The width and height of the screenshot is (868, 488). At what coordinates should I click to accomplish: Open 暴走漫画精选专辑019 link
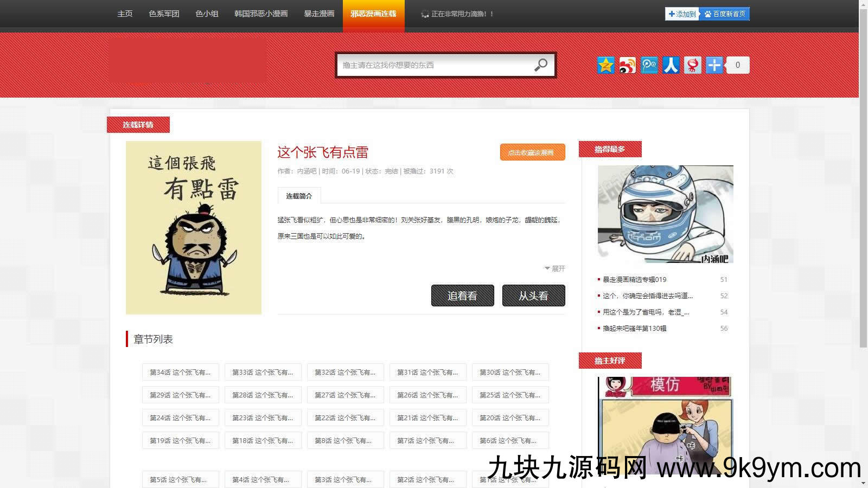pyautogui.click(x=635, y=280)
